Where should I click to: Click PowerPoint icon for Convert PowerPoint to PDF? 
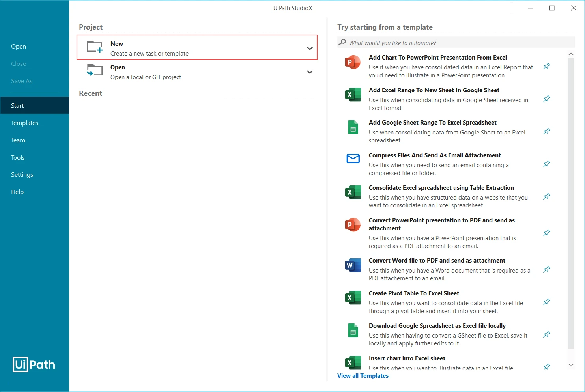click(x=353, y=225)
